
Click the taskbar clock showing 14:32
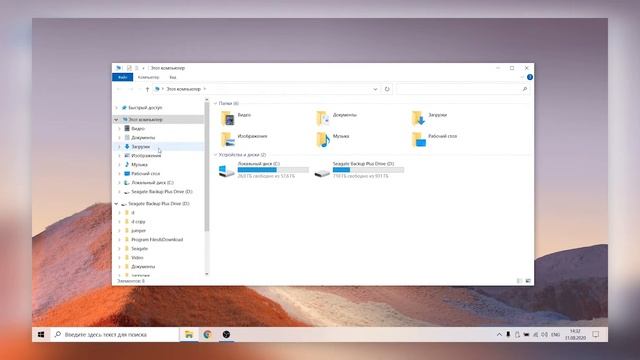(x=575, y=334)
